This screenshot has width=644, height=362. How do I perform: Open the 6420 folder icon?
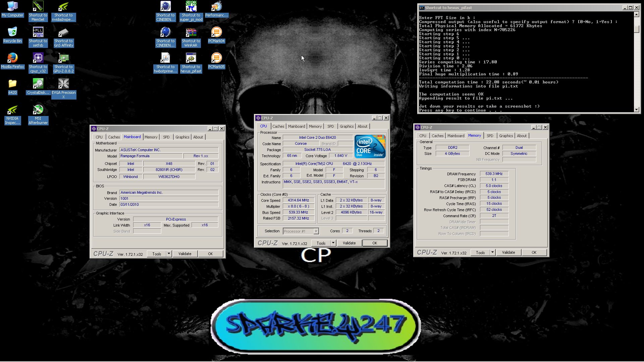click(x=12, y=87)
